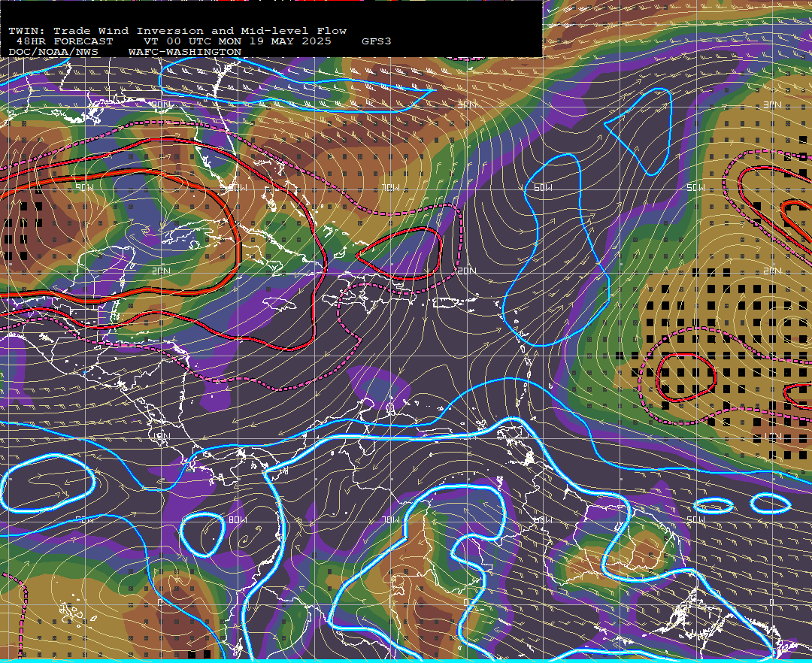Click the valid time 'VT 00 UTC MON 19 MAY 2025'

(237, 41)
